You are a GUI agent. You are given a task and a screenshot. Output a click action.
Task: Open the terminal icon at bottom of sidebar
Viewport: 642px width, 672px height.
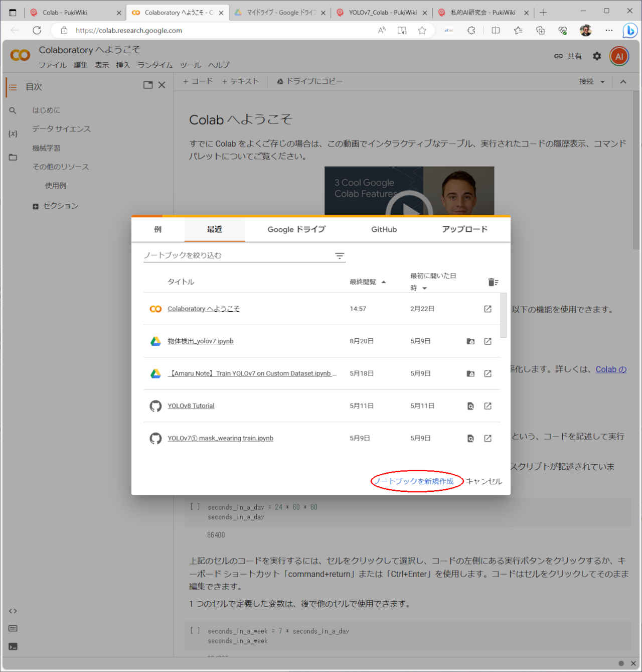[x=13, y=646]
